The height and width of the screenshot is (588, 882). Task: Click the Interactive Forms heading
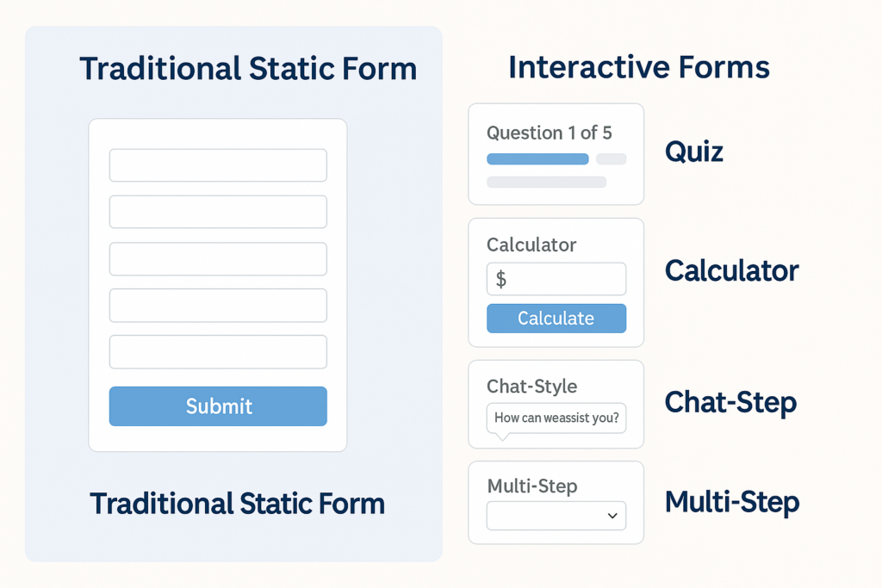pyautogui.click(x=638, y=67)
